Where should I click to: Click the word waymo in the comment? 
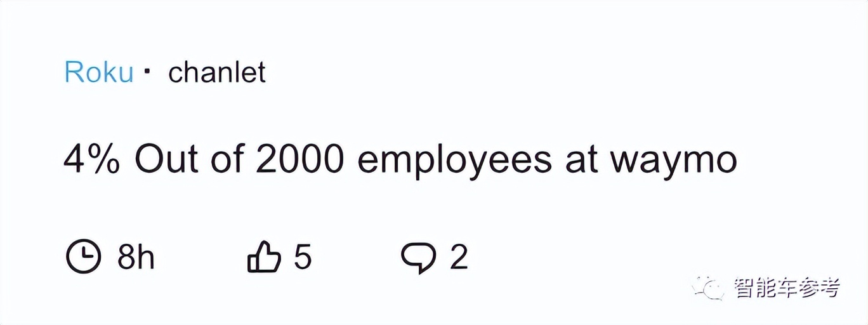coord(673,161)
